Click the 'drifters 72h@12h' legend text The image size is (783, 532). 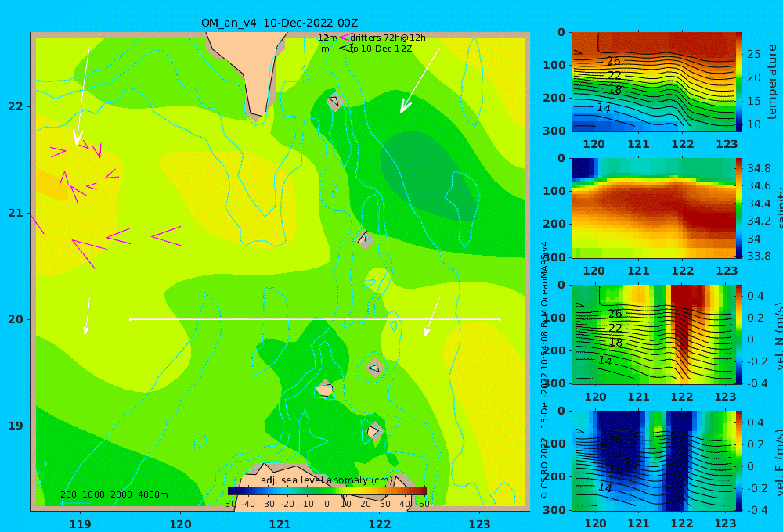coord(388,38)
